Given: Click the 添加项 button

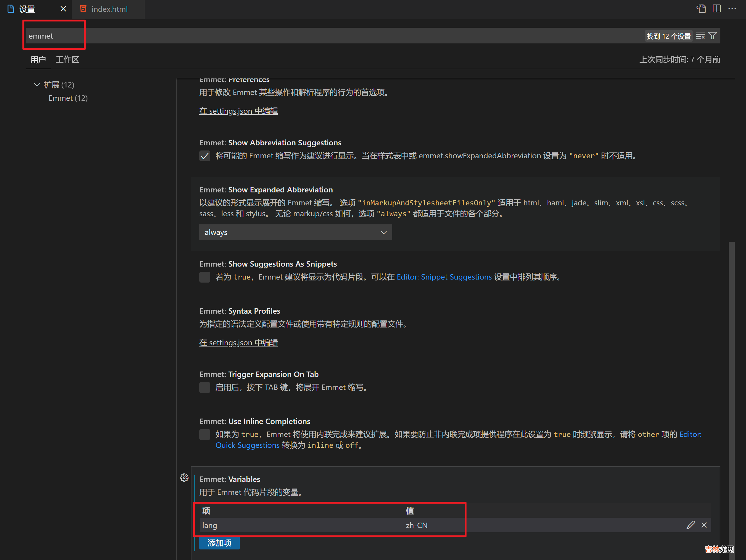Looking at the screenshot, I should [x=219, y=543].
